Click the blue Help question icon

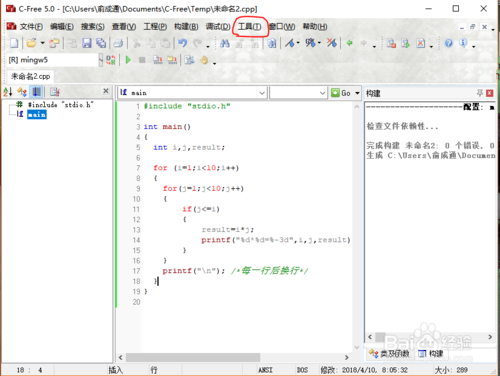449,43
